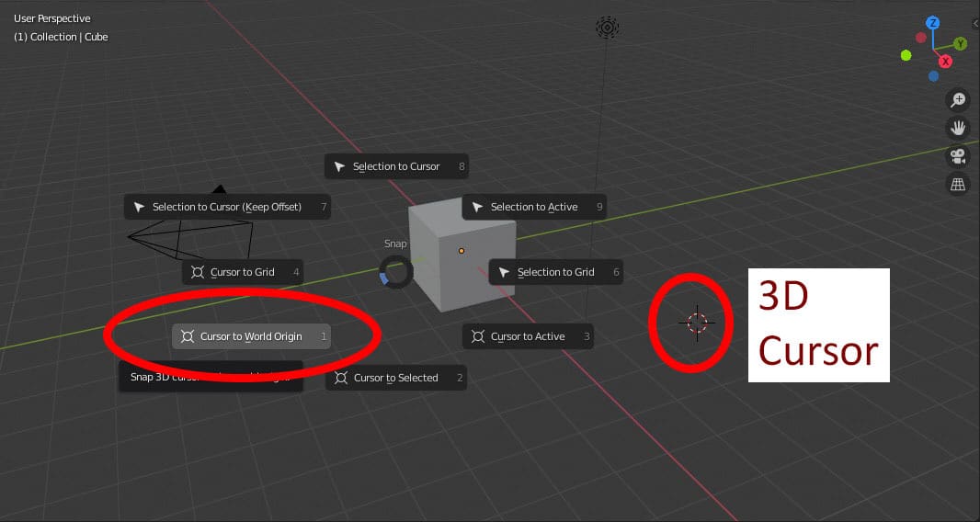
Task: Click the negative X dark red gizmo dot
Action: [921, 38]
